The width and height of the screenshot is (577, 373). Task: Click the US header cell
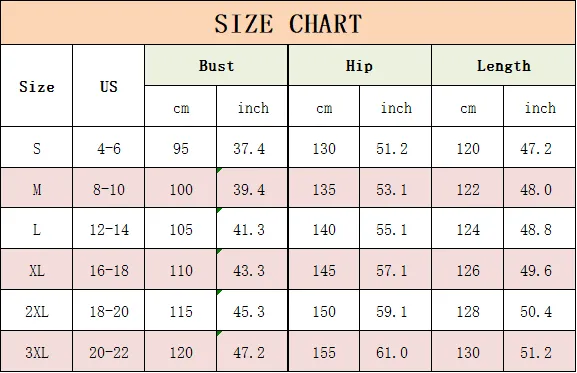(109, 86)
